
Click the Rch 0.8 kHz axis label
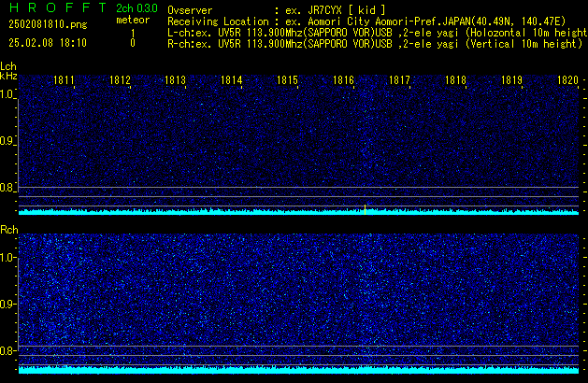pos(7,350)
